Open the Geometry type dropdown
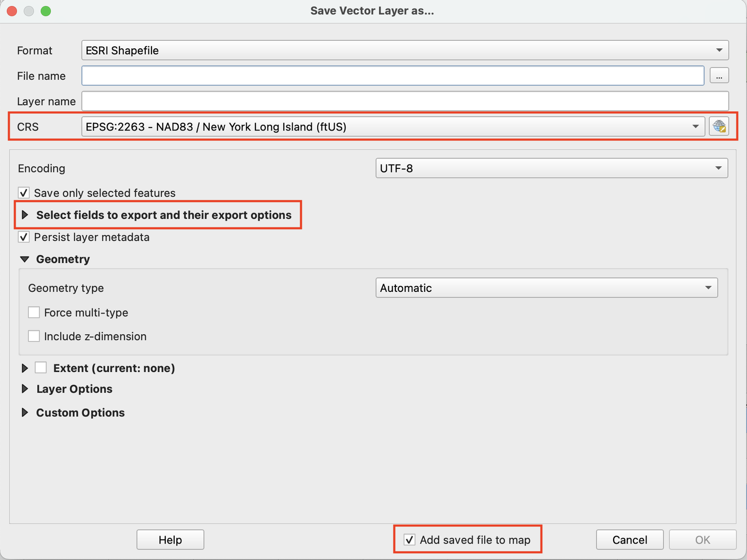The width and height of the screenshot is (747, 560). (x=709, y=287)
